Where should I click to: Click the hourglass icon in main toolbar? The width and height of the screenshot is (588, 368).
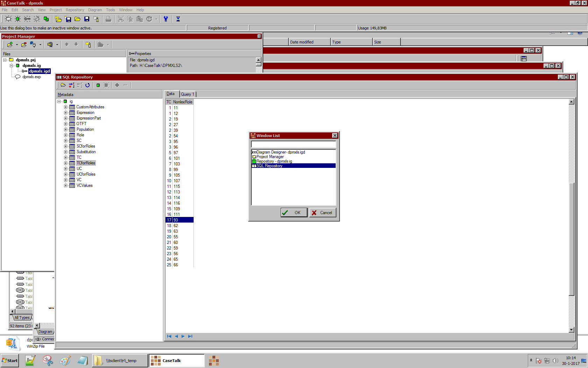(178, 19)
